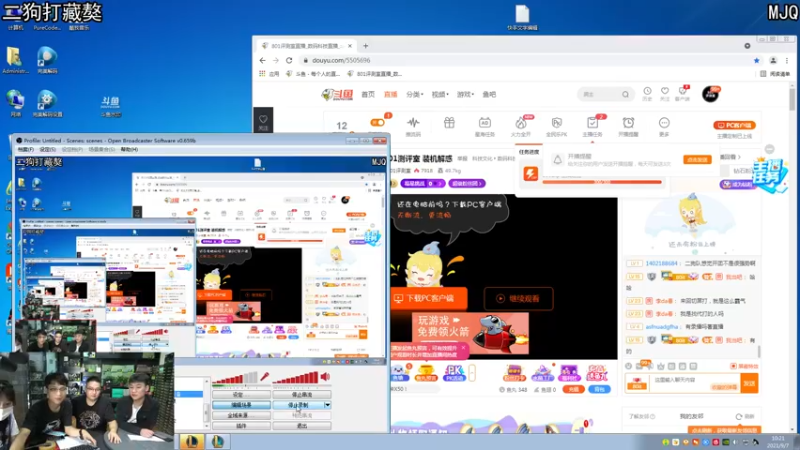Click 继续观看 continue watching button

pos(518,298)
